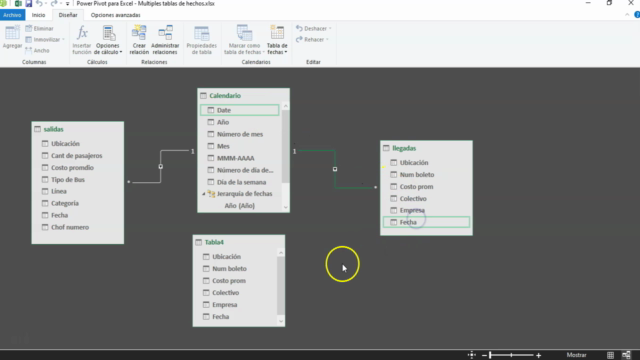Click the zoom in plus button
Viewport: 640px width, 360px height.
point(538,356)
